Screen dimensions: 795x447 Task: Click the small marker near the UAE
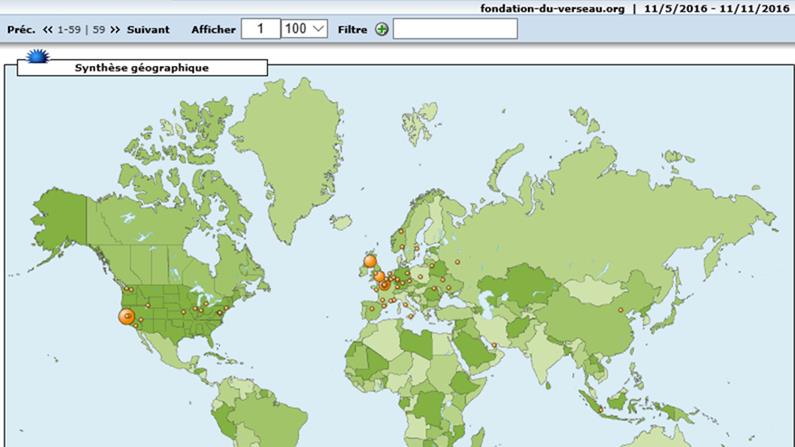pos(494,345)
